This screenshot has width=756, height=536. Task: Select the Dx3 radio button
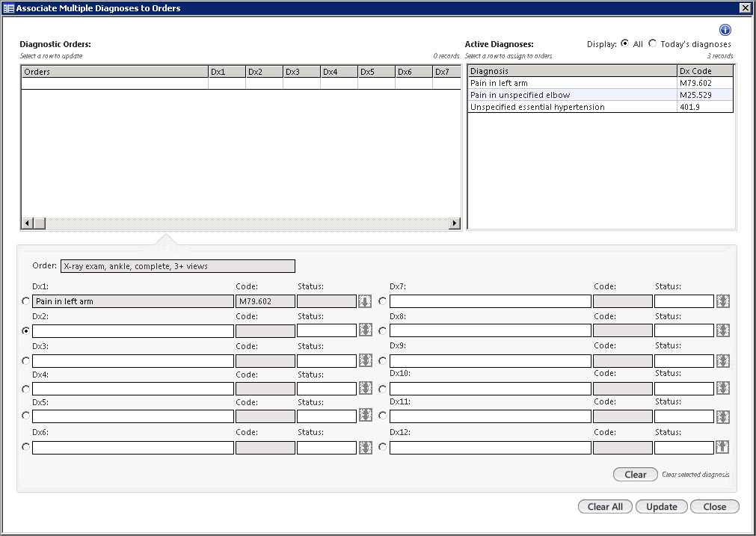25,360
